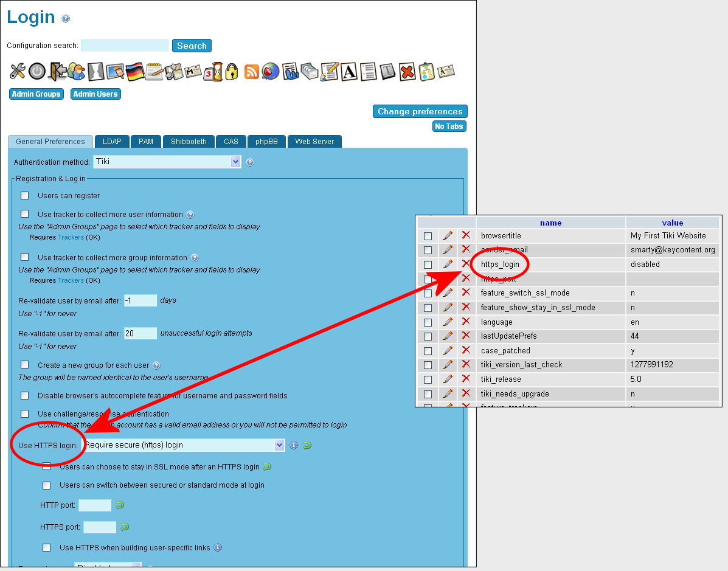Click the red delete X for case_patched row
Screen dimensions: 728x571
[466, 350]
